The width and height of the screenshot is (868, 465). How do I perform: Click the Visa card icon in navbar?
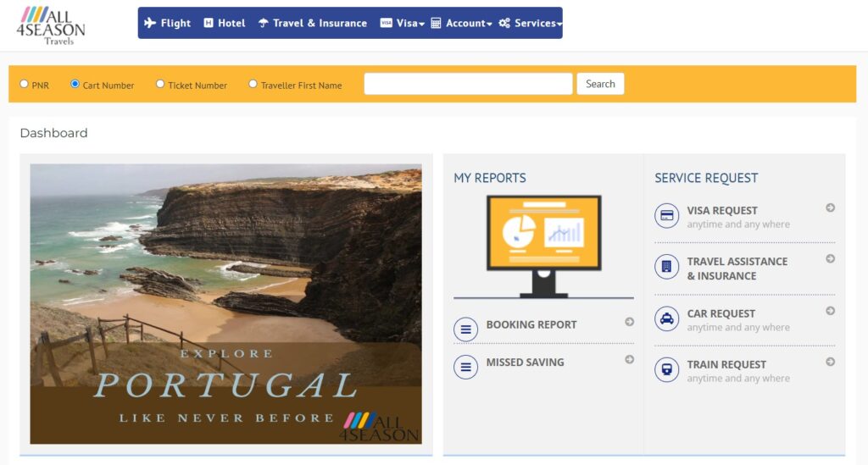click(x=387, y=23)
